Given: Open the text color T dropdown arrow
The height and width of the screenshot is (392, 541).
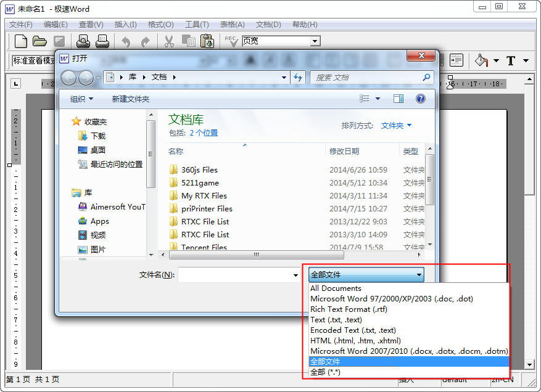Looking at the screenshot, I should (526, 60).
